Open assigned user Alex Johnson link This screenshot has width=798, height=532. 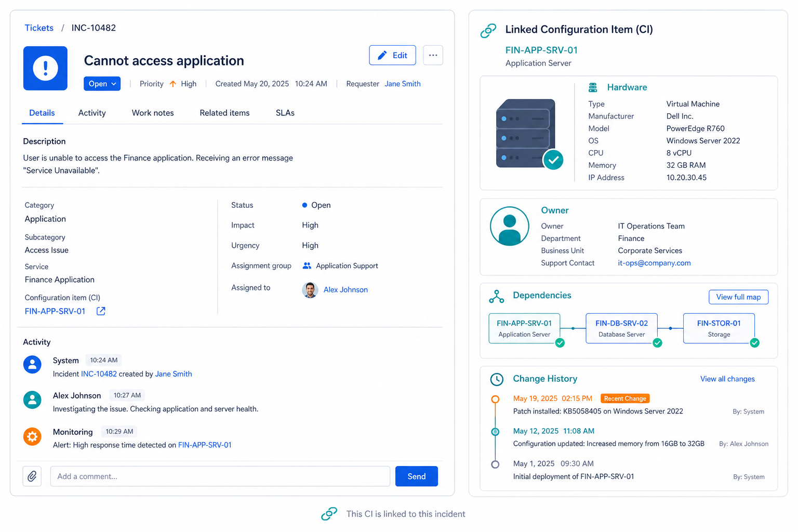coord(345,290)
